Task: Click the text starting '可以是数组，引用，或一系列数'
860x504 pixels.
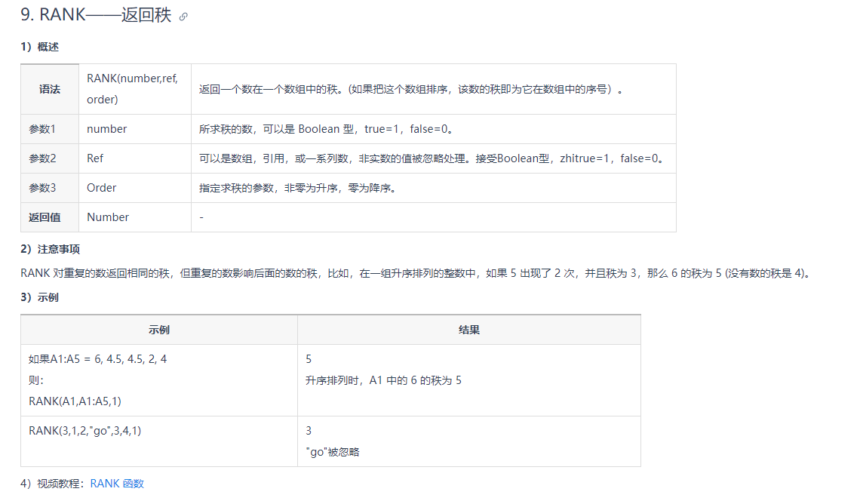Action: coord(433,158)
